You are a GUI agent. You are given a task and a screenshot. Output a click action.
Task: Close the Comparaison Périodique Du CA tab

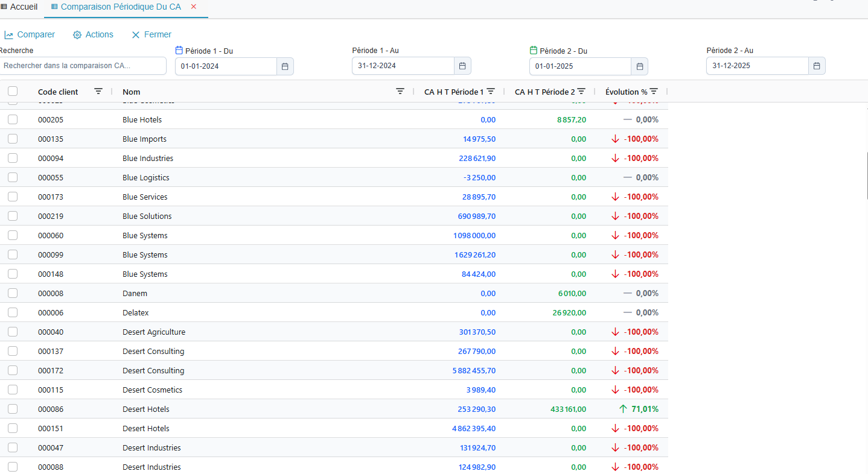[194, 7]
